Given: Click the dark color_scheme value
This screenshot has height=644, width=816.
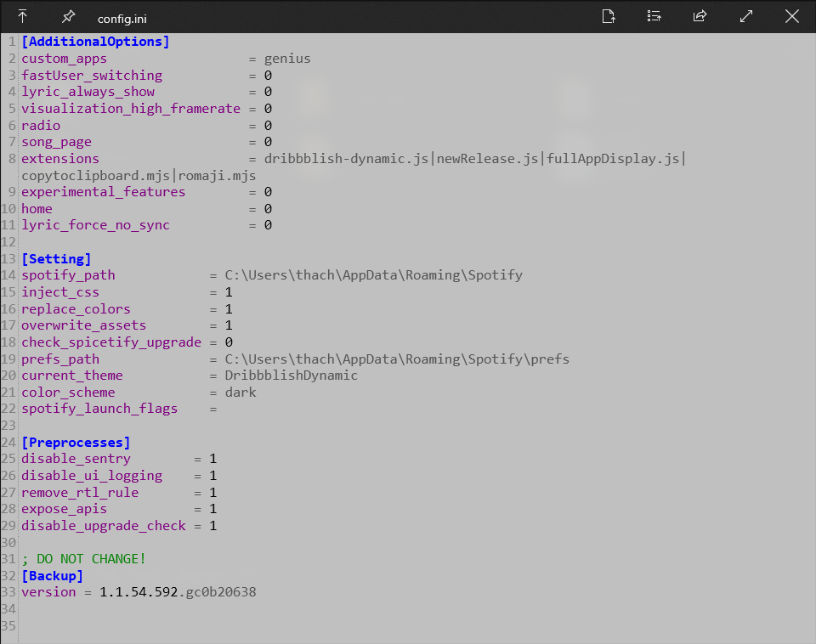Looking at the screenshot, I should click(x=241, y=392).
